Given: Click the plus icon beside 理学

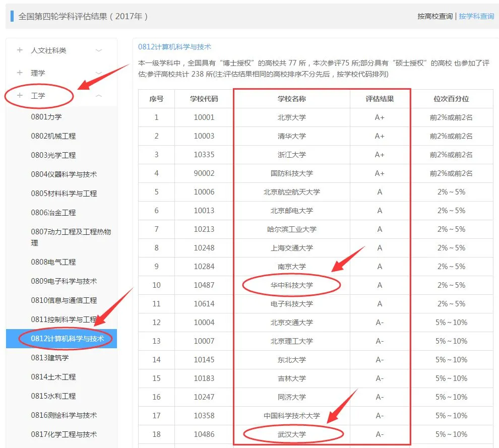Looking at the screenshot, I should point(20,73).
